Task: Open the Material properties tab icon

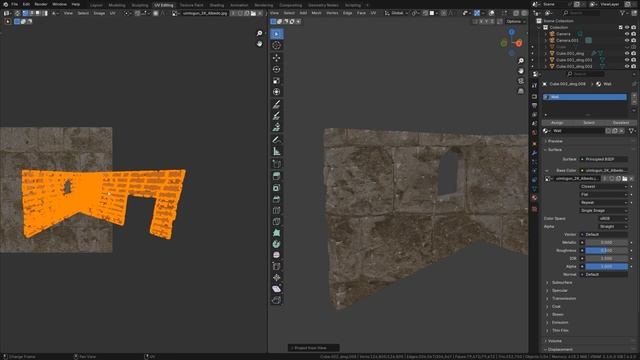Action: pos(534,198)
